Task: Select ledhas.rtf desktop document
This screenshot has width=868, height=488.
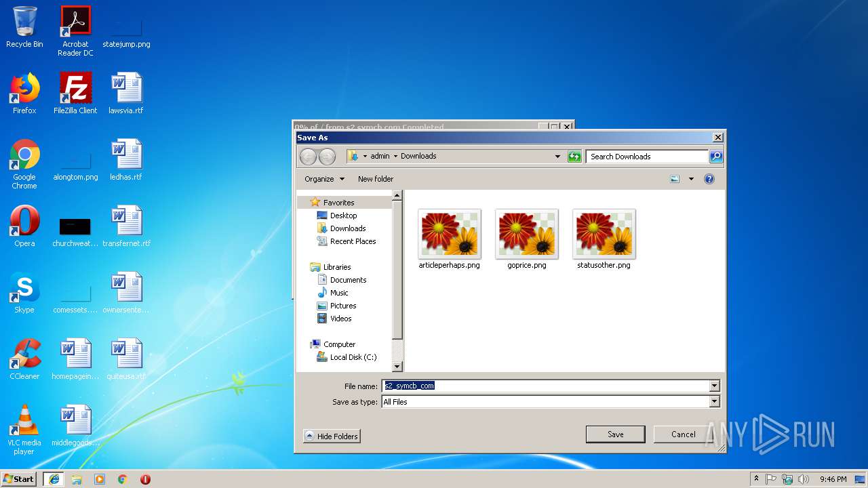Action: (x=126, y=160)
